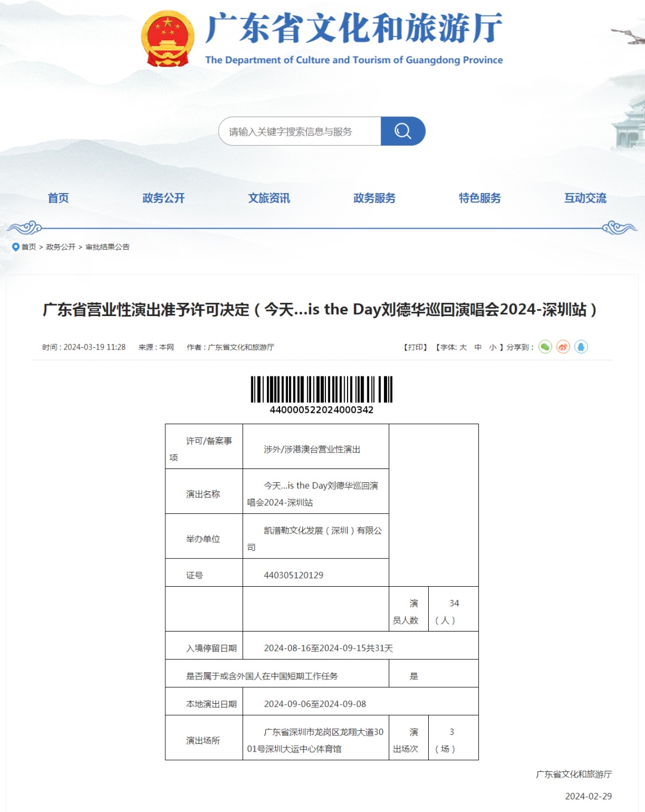Click the 演员人数 label cell
Image resolution: width=645 pixels, height=812 pixels.
point(409,609)
